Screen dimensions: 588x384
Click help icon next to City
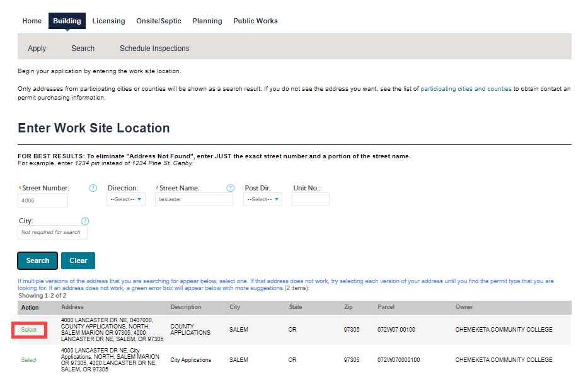85,221
